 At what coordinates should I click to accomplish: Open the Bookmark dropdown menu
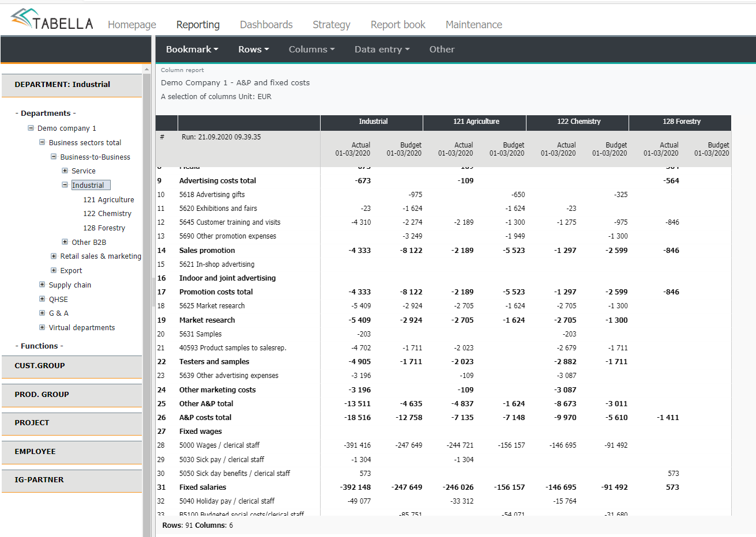192,50
